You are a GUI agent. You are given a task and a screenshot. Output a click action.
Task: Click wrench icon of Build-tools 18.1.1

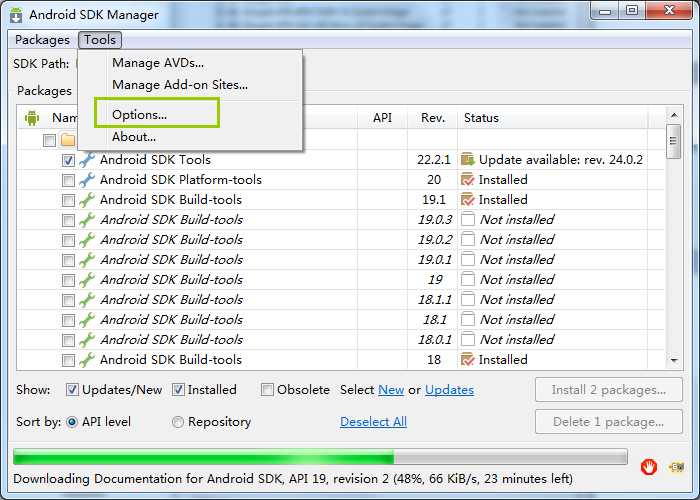pos(87,300)
